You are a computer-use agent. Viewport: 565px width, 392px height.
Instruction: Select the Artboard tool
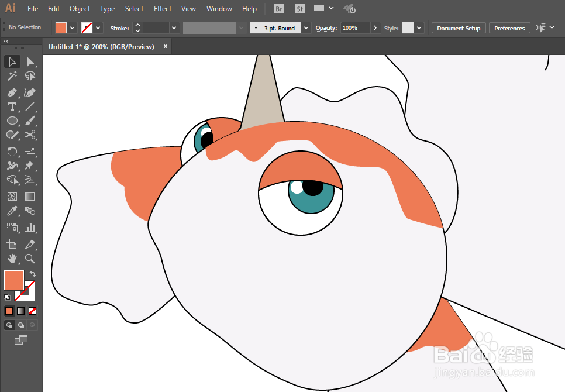click(x=12, y=245)
